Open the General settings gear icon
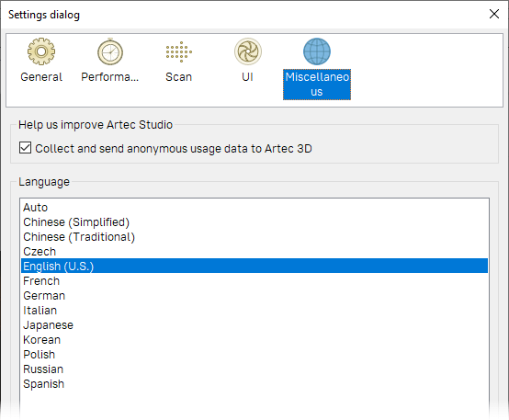This screenshot has height=420, width=509. 41,51
